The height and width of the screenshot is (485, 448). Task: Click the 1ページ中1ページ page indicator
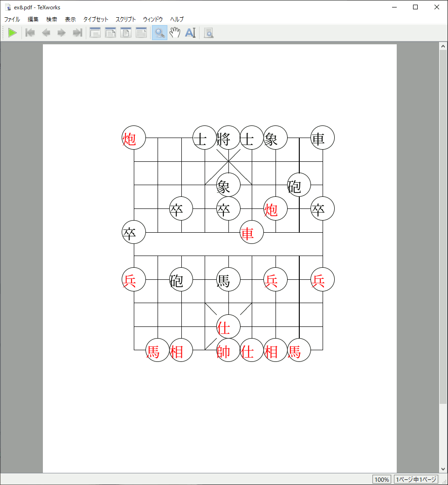(416, 479)
